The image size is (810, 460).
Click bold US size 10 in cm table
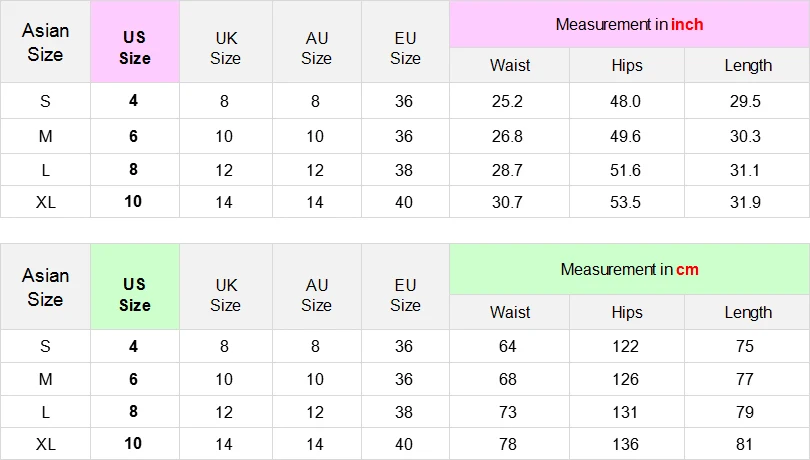[133, 443]
